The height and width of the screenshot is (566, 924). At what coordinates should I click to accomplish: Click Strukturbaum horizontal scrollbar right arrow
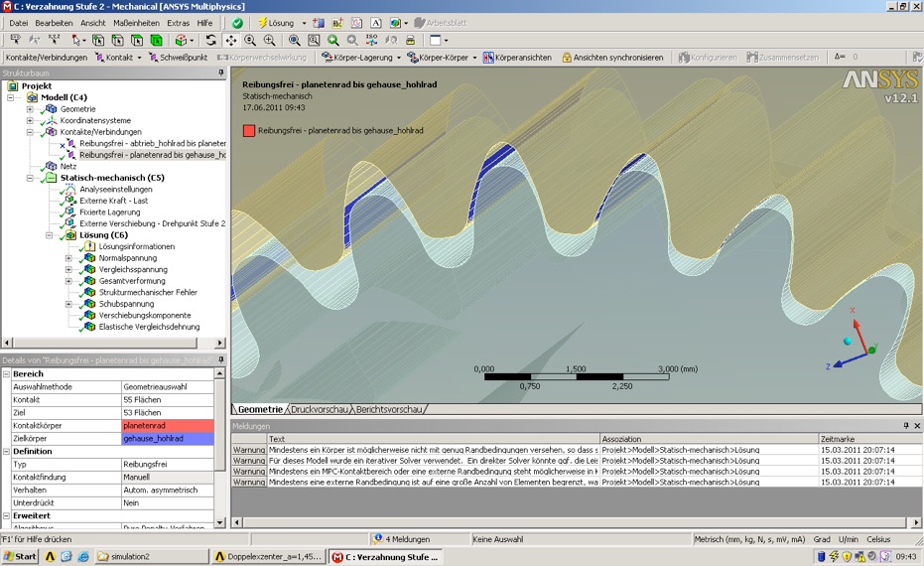click(219, 343)
